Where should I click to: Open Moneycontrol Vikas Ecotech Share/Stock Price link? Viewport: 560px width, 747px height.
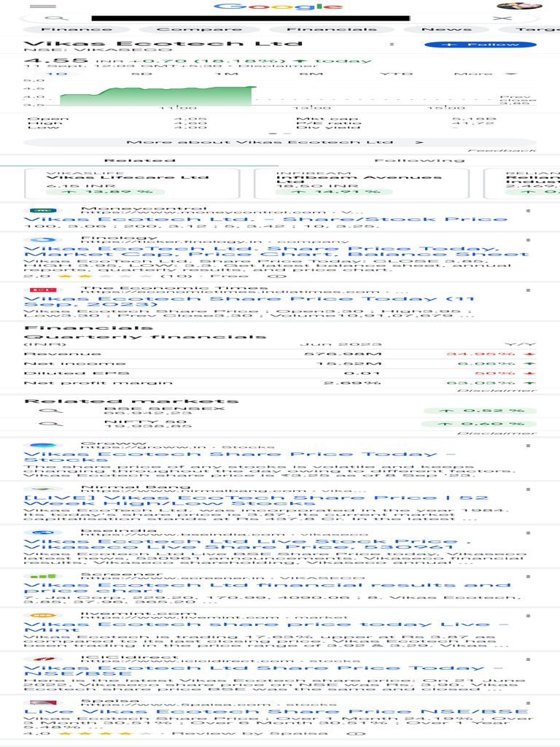coord(265,219)
